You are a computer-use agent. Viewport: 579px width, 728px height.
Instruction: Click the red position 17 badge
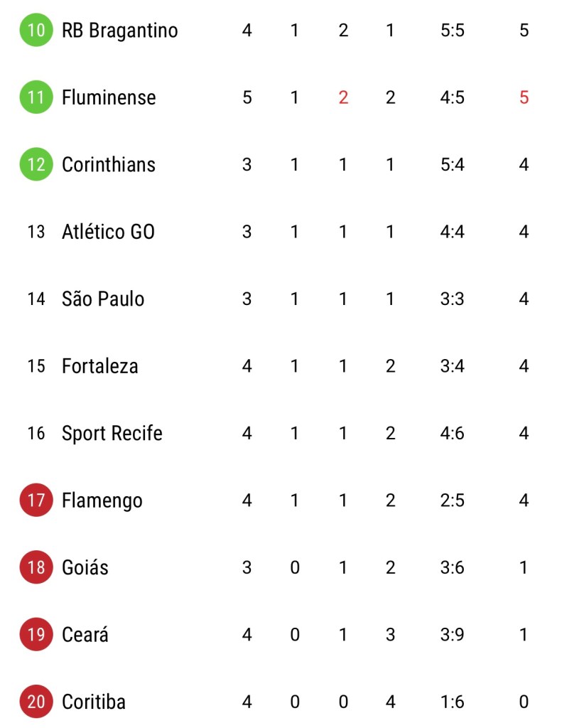point(36,500)
